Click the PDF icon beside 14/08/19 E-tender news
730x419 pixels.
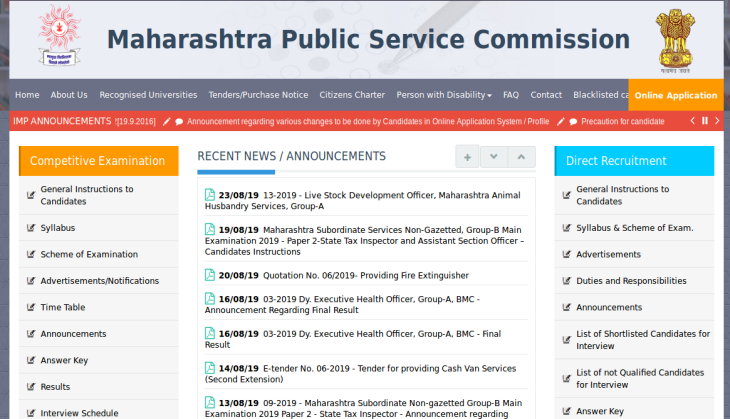pyautogui.click(x=210, y=368)
